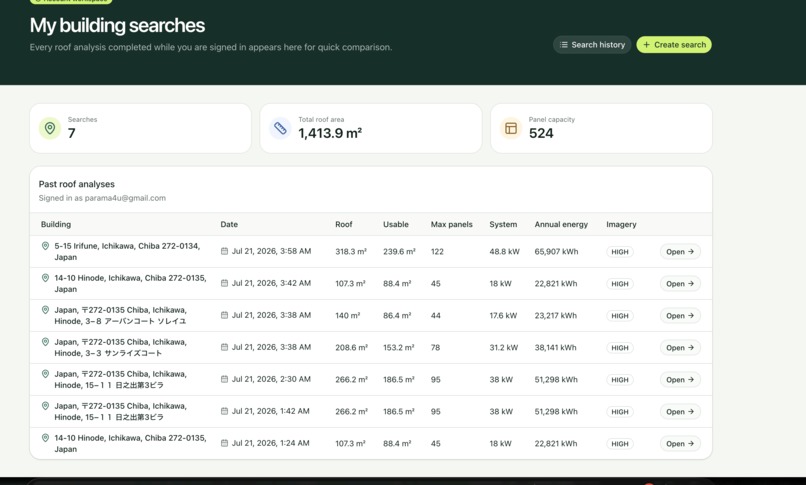Open the Search history view
The width and height of the screenshot is (806, 485).
[592, 45]
